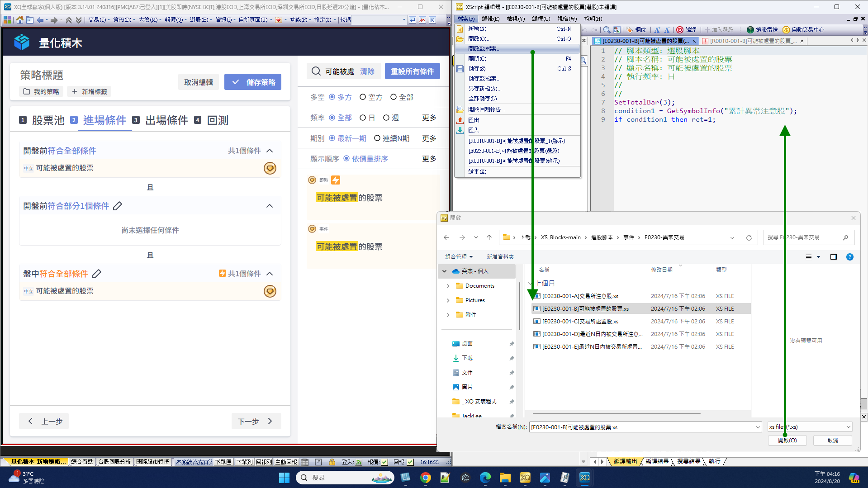Toggle the 報價 checkbox in the status bar
The image size is (868, 488).
point(384,462)
